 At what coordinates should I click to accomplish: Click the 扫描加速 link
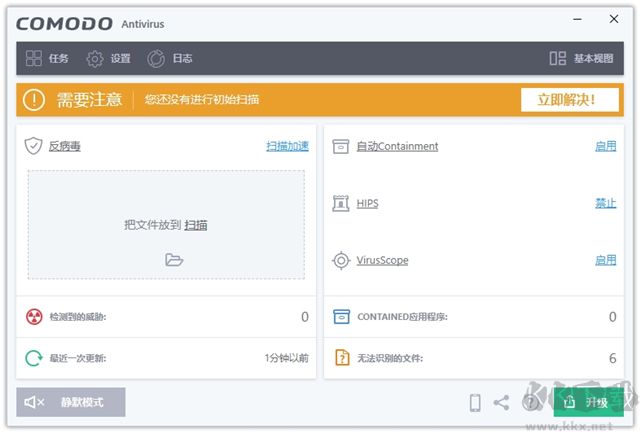pos(287,146)
